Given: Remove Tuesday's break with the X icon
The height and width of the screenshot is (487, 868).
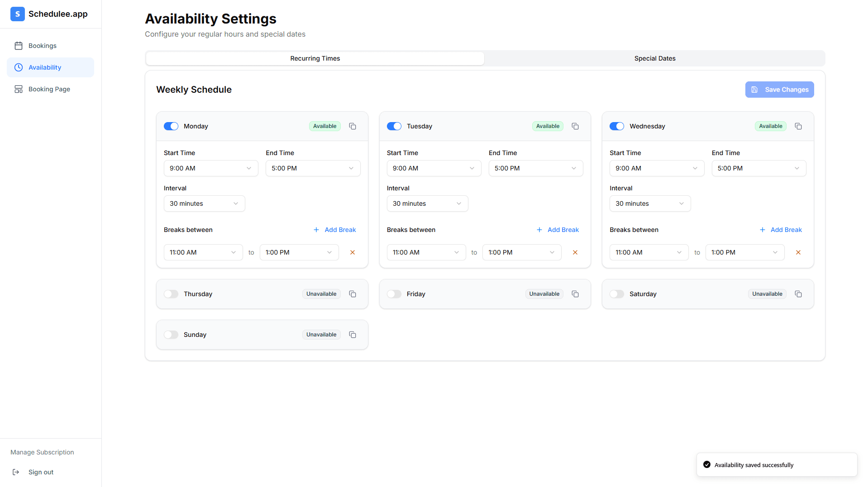Looking at the screenshot, I should click(x=575, y=252).
